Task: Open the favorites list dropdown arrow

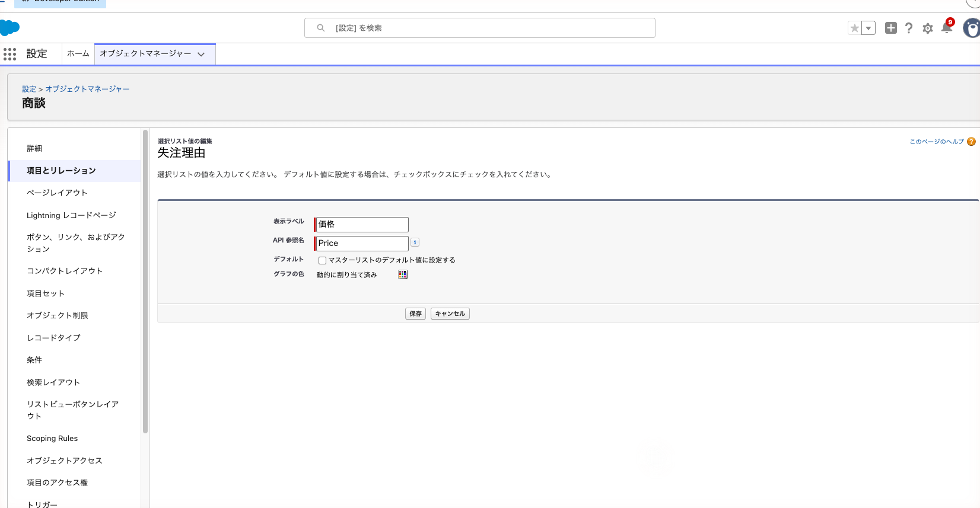Action: (868, 28)
